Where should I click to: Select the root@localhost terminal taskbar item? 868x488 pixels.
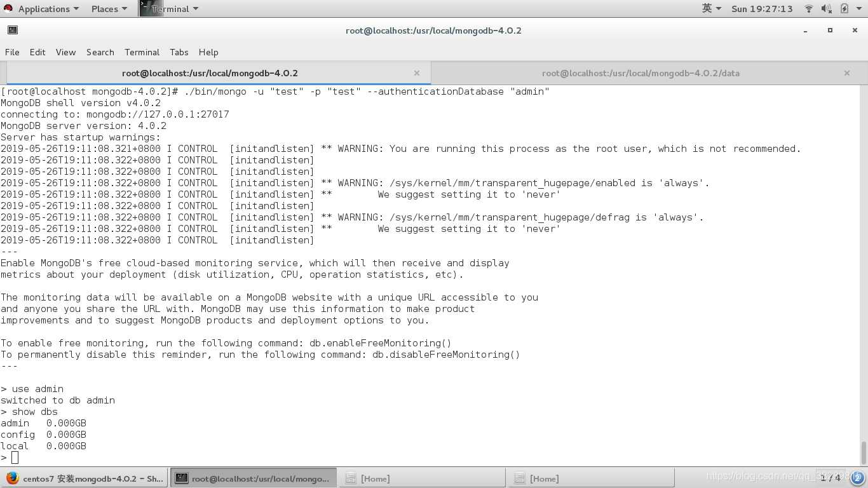coord(253,478)
